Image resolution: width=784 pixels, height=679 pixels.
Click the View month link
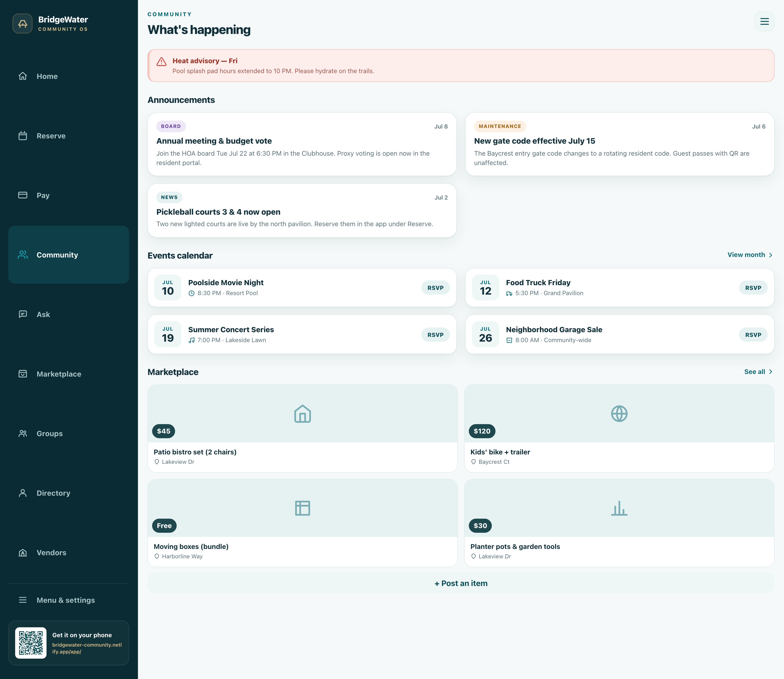click(750, 255)
